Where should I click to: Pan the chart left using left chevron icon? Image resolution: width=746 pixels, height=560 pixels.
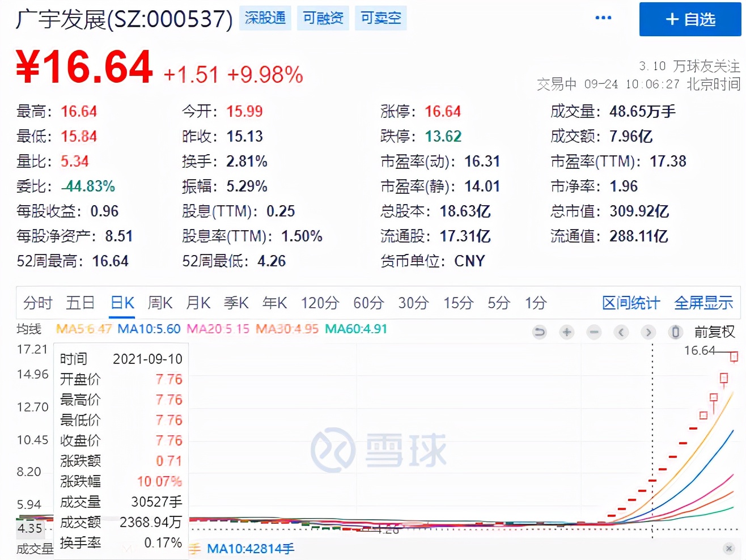(x=621, y=333)
